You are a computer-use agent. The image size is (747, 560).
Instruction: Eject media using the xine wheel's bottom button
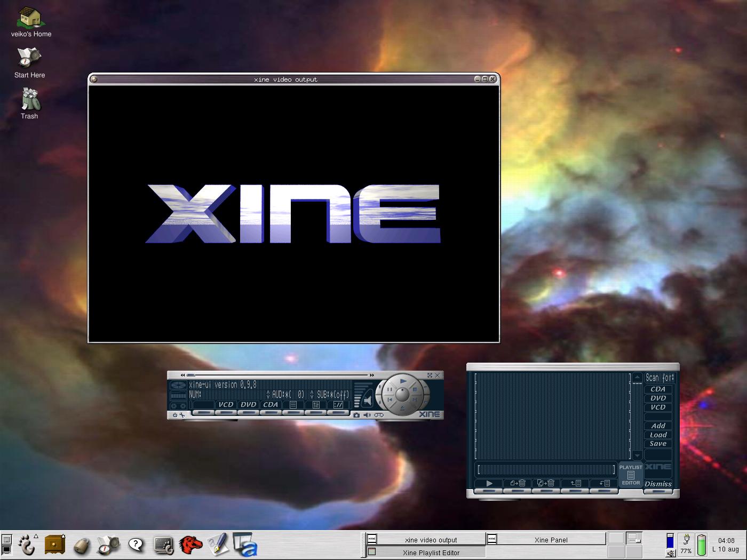[x=403, y=407]
